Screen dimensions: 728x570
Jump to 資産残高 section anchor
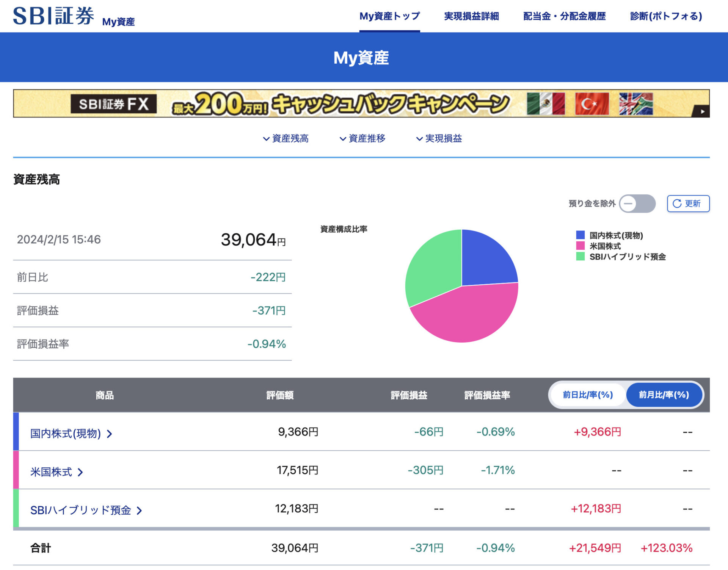click(x=286, y=138)
